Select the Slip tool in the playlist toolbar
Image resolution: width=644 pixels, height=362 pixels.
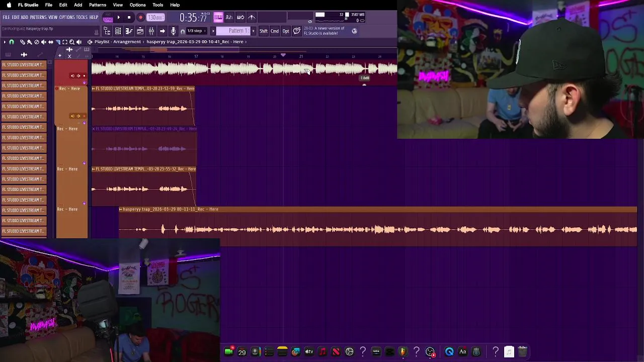pyautogui.click(x=50, y=42)
